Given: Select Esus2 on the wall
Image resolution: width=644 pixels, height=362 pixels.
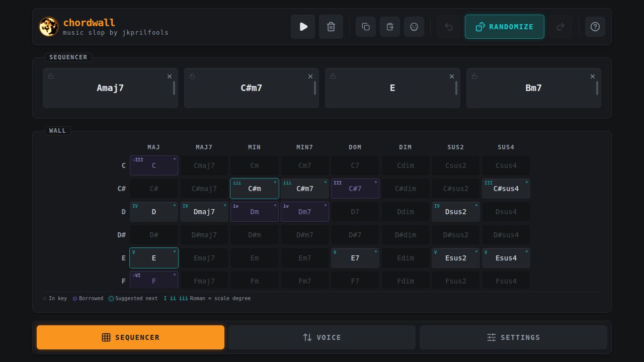Looking at the screenshot, I should click(456, 258).
